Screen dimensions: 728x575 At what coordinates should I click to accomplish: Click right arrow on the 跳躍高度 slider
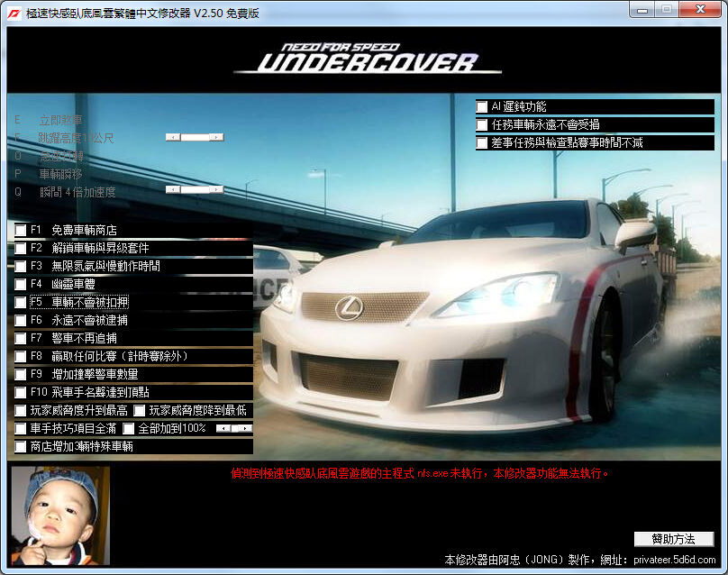[215, 137]
